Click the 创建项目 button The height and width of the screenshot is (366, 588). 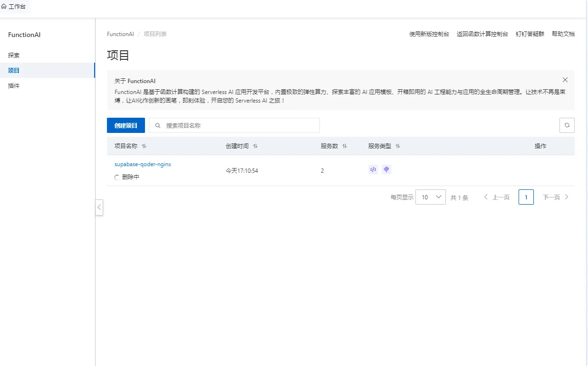pos(125,125)
